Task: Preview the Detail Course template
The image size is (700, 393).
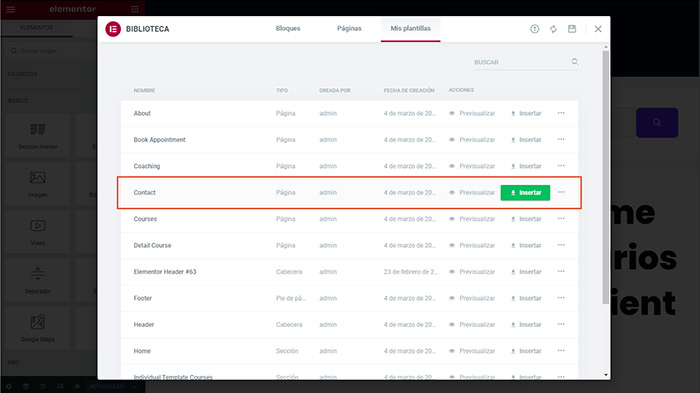Action: (472, 245)
